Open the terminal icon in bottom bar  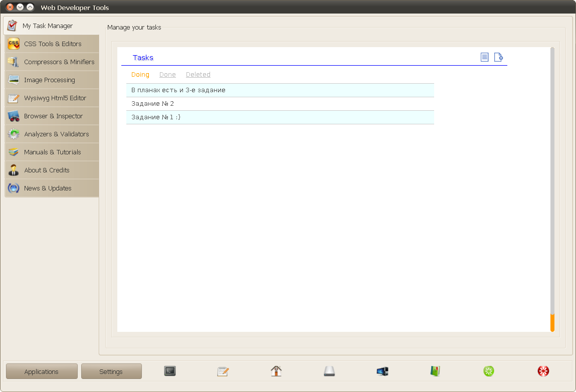click(x=170, y=371)
